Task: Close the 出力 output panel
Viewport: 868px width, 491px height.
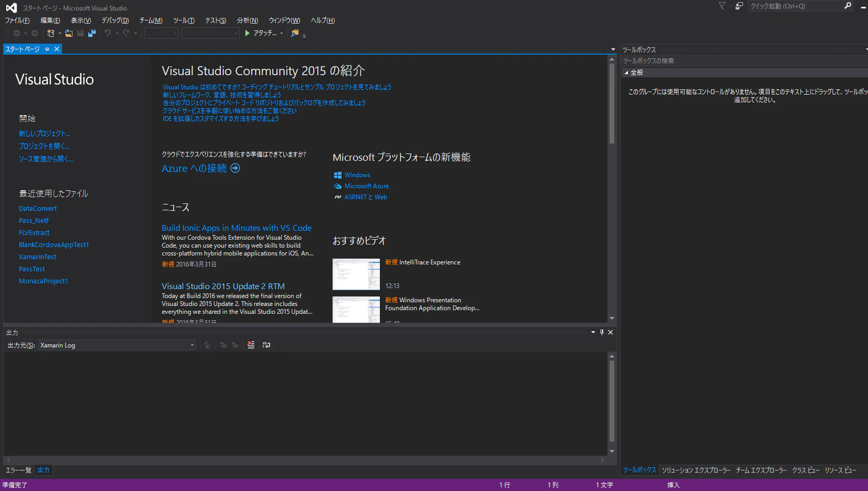Action: tap(611, 332)
